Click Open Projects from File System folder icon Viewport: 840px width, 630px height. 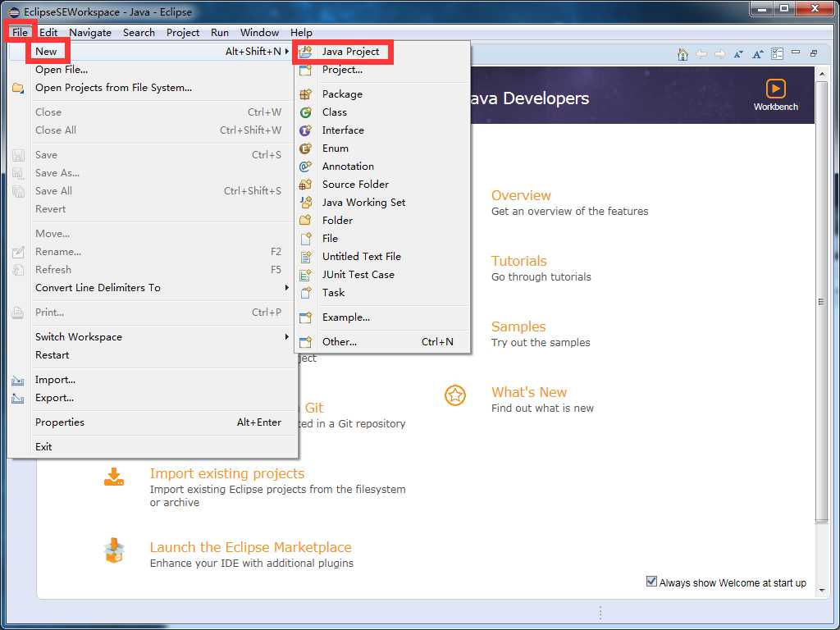coord(18,88)
